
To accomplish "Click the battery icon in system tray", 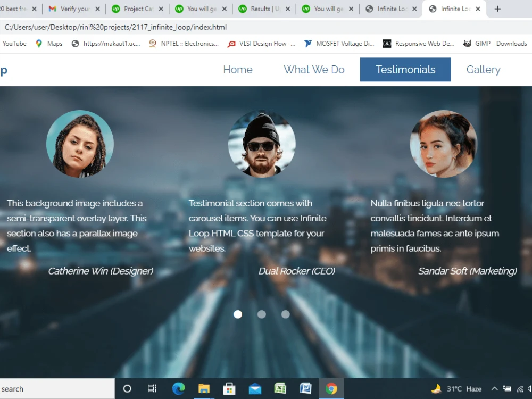I will 507,389.
